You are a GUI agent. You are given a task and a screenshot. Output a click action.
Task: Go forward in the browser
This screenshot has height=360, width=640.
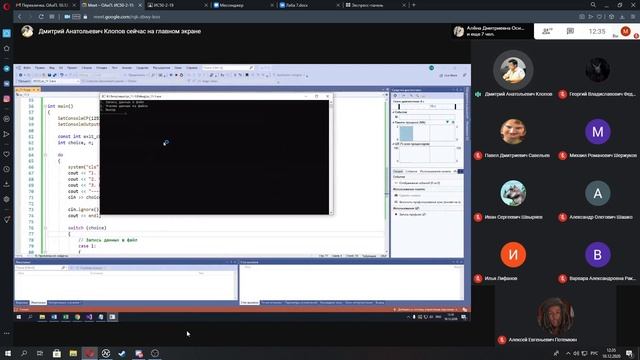click(x=30, y=17)
